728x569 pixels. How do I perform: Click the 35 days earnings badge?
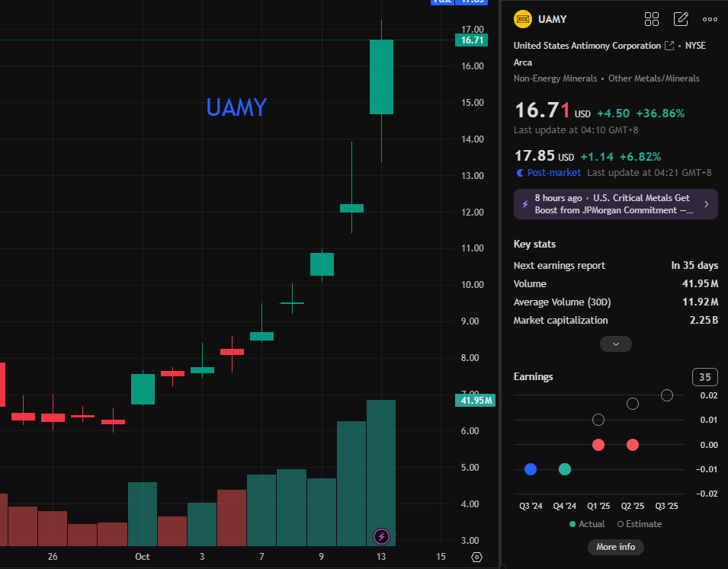click(705, 377)
